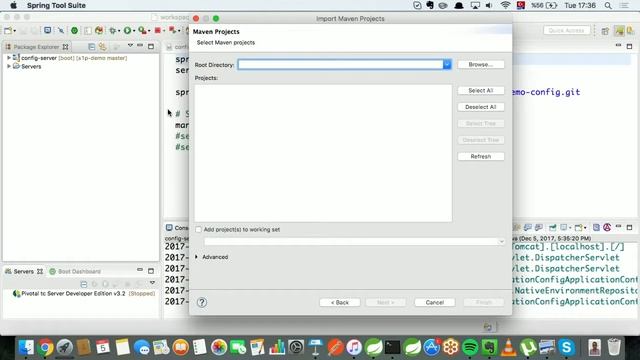Maximize the Servers view
The height and width of the screenshot is (360, 640).
tap(151, 271)
